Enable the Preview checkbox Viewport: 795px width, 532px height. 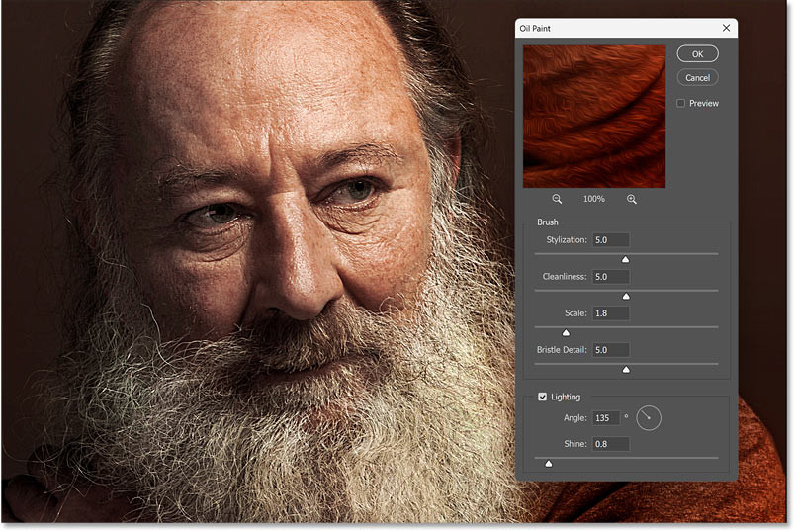[682, 103]
